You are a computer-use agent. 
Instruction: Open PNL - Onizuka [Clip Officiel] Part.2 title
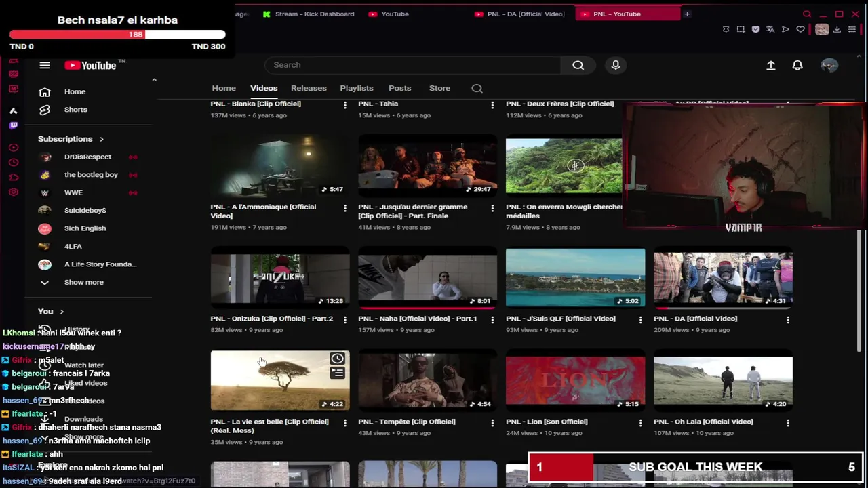tap(272, 319)
